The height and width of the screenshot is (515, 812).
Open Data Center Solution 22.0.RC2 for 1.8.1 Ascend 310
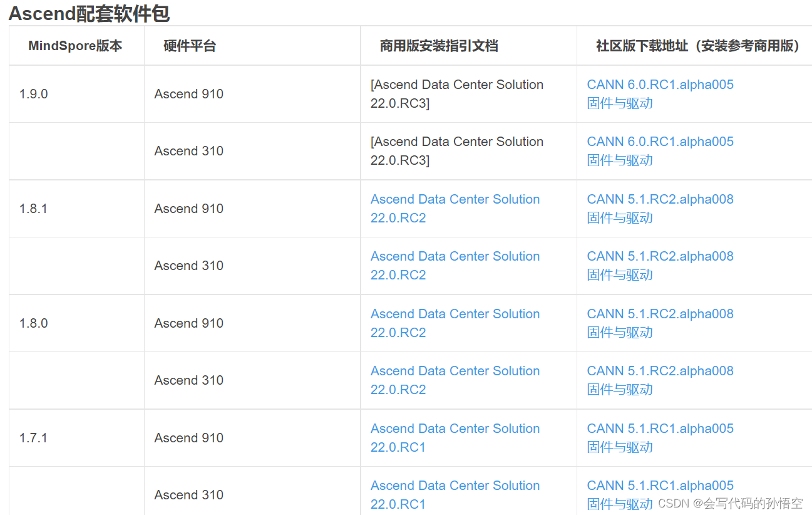455,266
